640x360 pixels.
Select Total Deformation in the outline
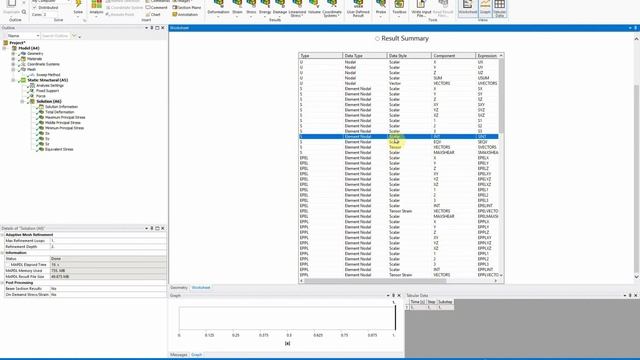tap(60, 112)
